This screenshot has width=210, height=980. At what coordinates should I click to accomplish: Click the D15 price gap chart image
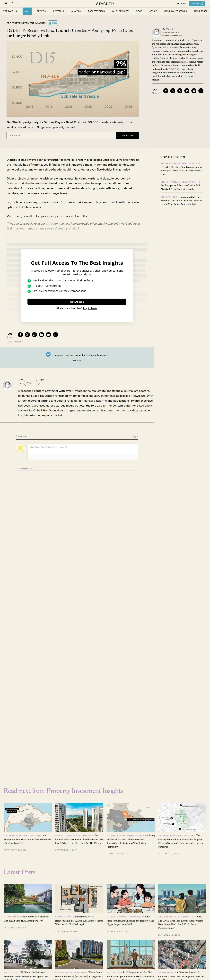pos(72,79)
